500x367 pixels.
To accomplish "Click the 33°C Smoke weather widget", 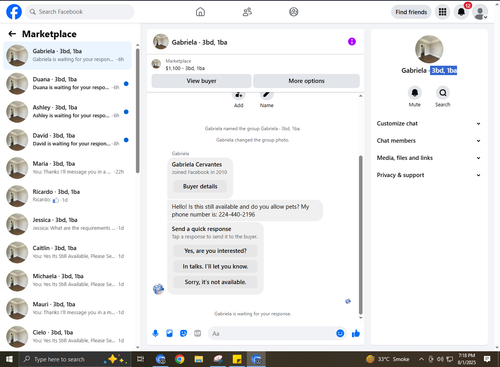I will [387, 359].
